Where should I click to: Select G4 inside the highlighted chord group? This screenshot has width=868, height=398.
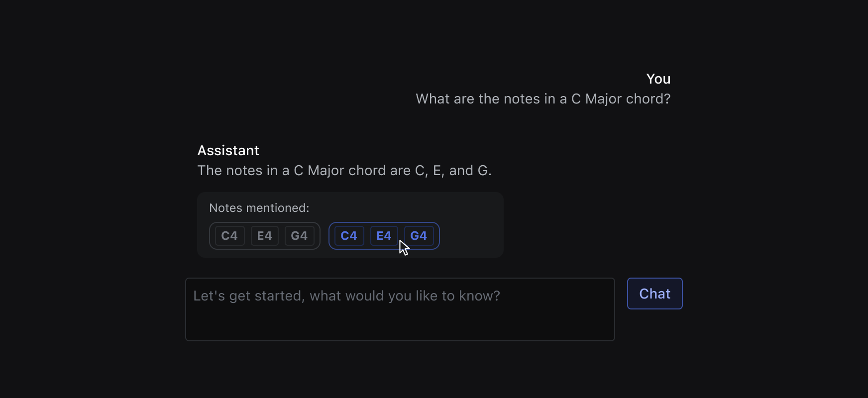click(419, 235)
